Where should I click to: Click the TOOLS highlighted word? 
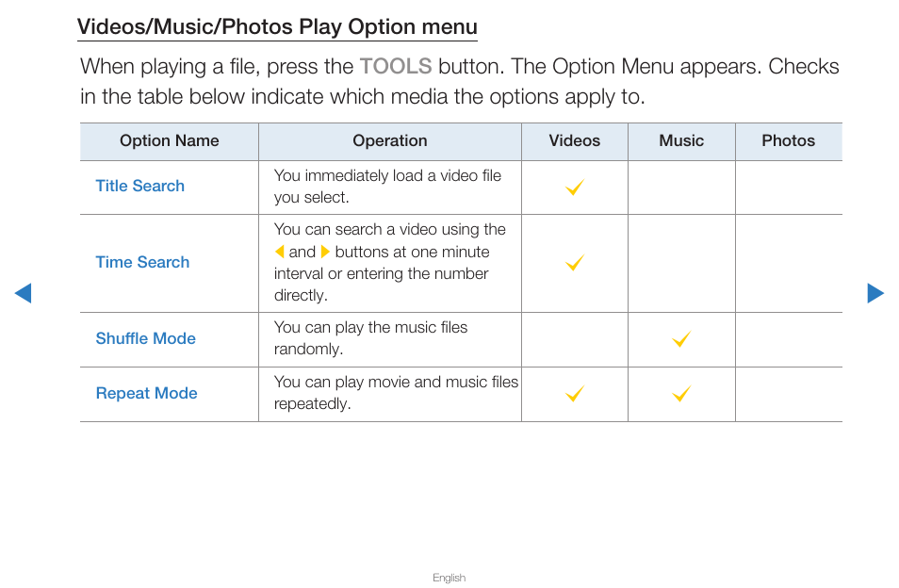(396, 67)
